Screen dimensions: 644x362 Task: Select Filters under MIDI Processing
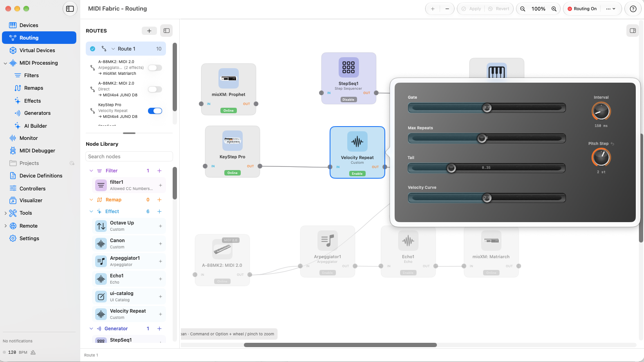click(x=31, y=75)
